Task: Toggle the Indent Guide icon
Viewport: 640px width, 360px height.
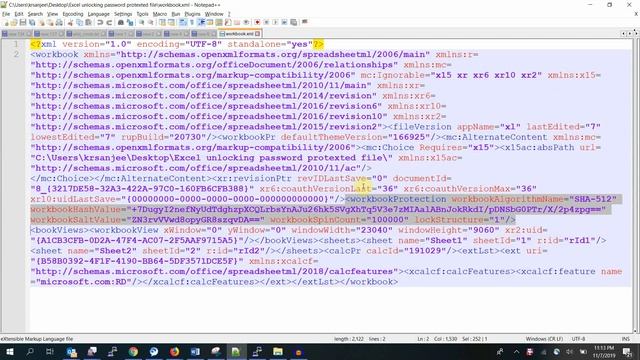Action: pyautogui.click(x=201, y=22)
